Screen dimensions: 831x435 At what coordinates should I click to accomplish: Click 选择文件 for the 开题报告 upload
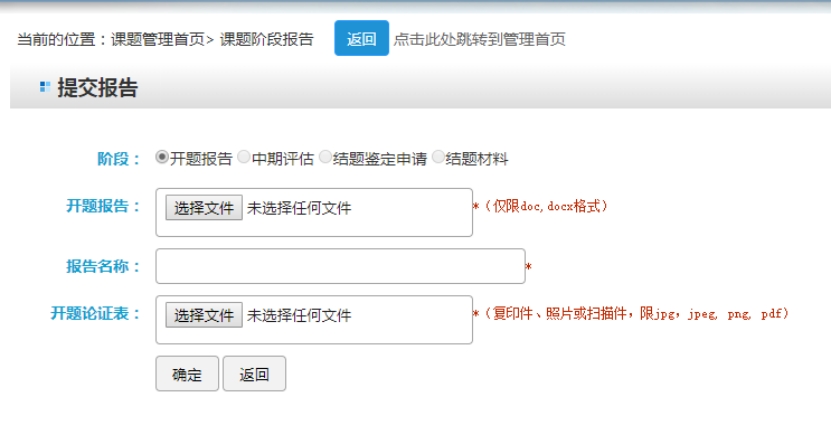204,208
